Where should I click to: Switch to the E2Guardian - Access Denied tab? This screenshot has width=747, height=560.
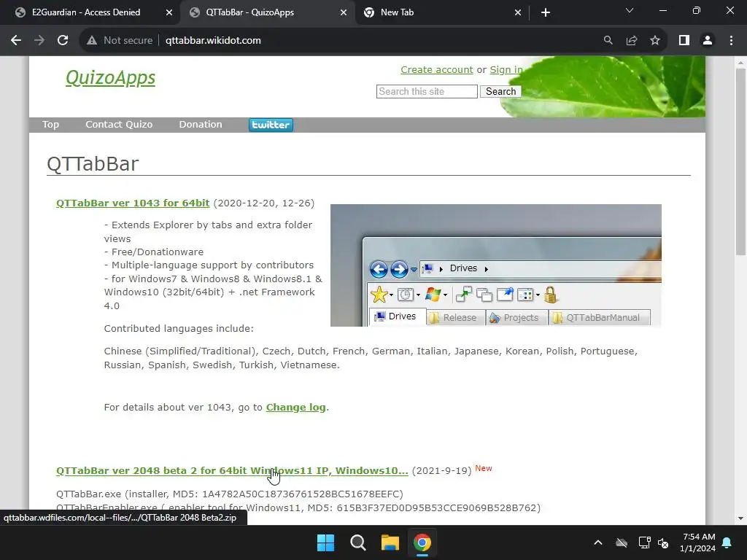pyautogui.click(x=86, y=12)
